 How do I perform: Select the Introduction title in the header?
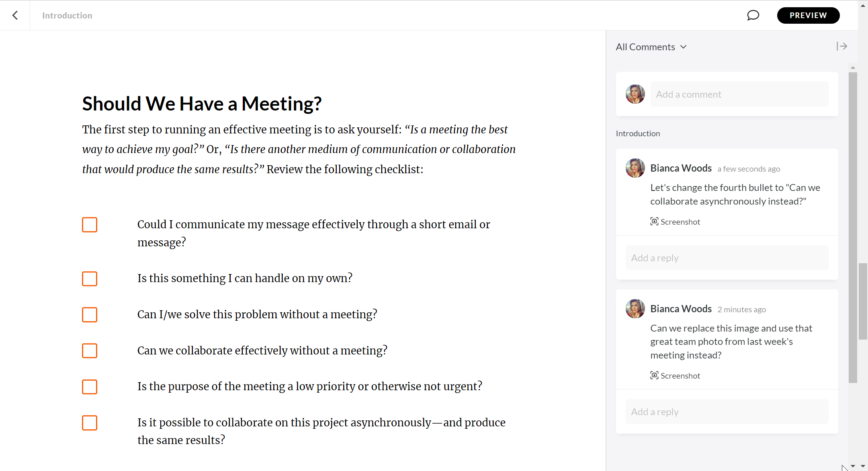67,15
